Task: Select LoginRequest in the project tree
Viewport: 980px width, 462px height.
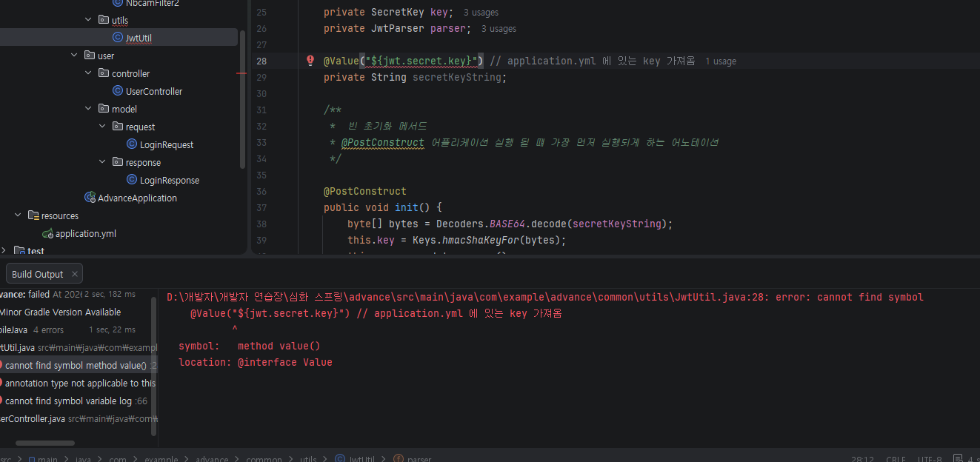Action: point(167,144)
